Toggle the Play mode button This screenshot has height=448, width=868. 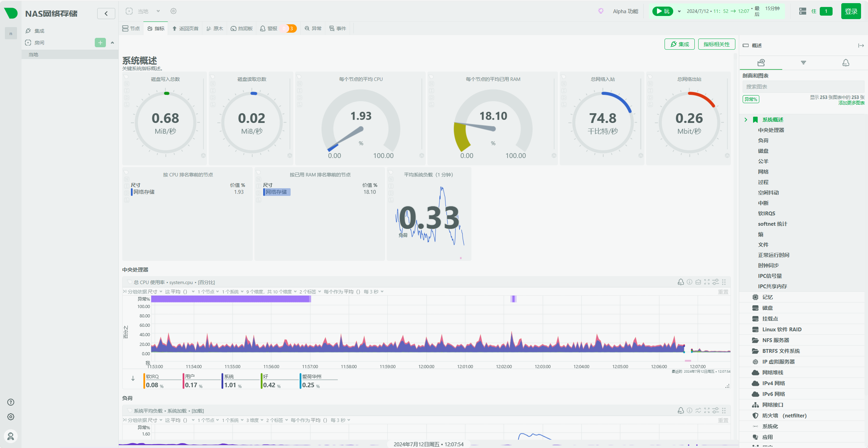662,11
